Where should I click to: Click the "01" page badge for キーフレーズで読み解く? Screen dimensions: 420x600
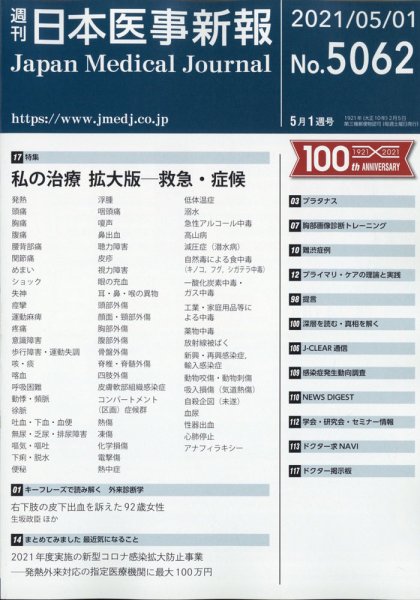pyautogui.click(x=17, y=489)
